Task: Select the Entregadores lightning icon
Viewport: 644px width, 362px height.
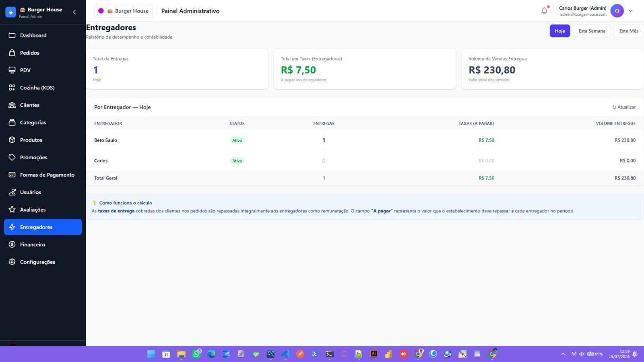Action: coord(12,227)
